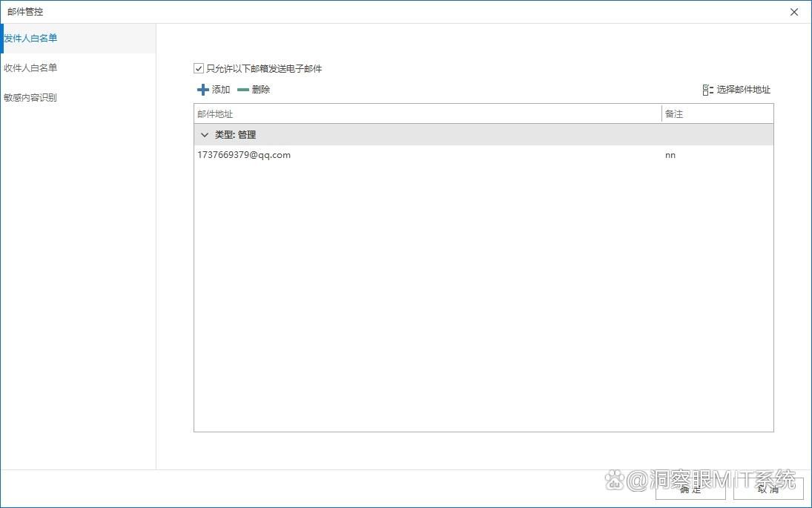The width and height of the screenshot is (812, 508).
Task: Click the blue plus 添加 icon
Action: click(203, 90)
